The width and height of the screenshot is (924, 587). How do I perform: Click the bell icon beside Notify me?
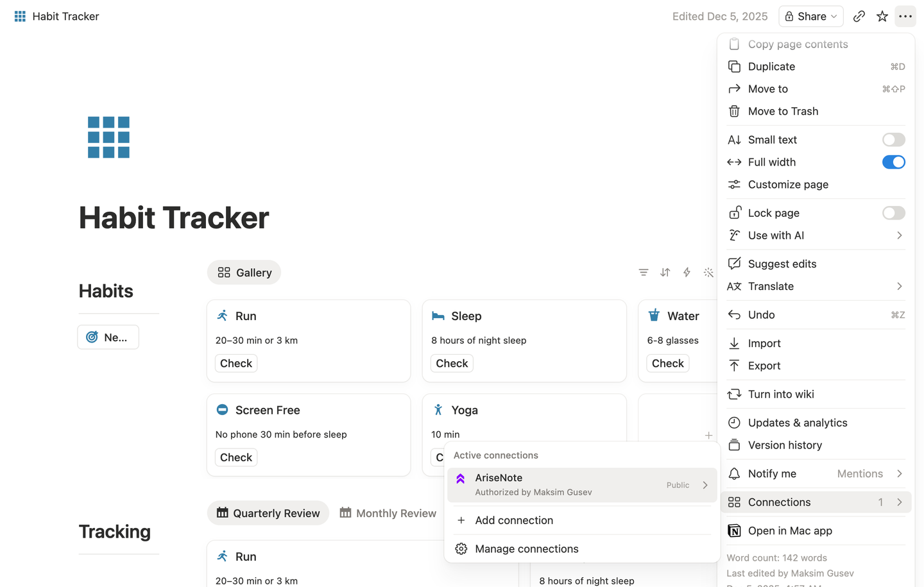pyautogui.click(x=734, y=474)
